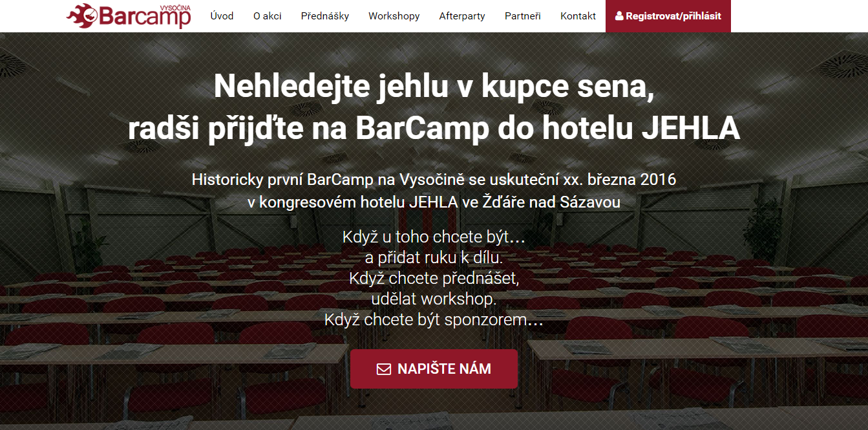Screen dimensions: 868x430
Task: Open the Afterparty menu item
Action: click(462, 16)
